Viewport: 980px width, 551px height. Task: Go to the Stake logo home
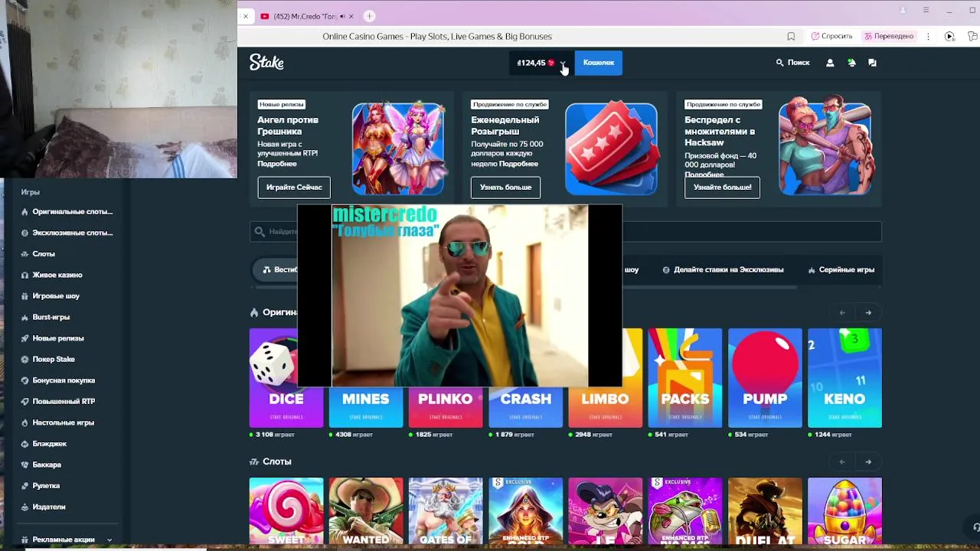tap(266, 63)
